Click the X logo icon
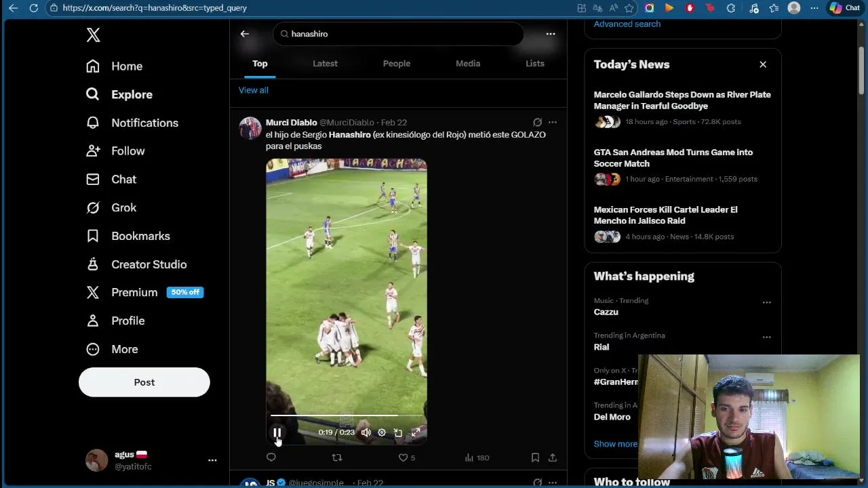This screenshot has width=868, height=488. [x=94, y=35]
